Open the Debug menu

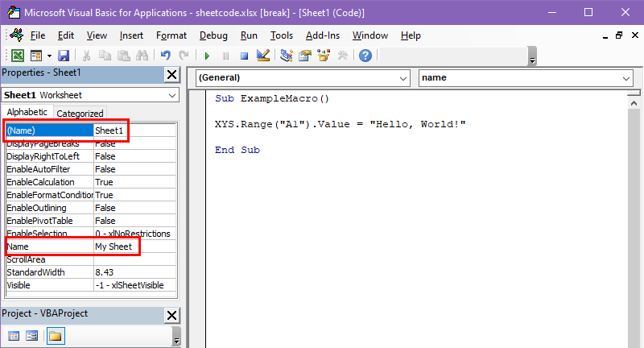(213, 35)
